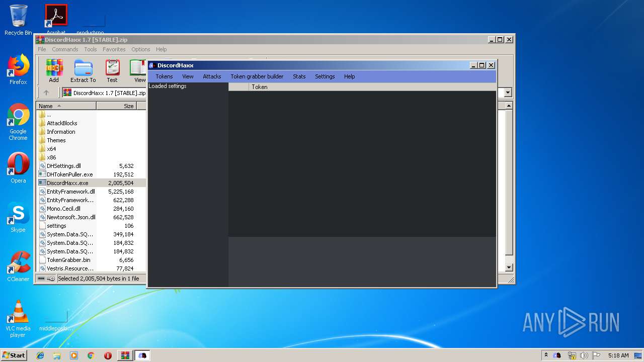The width and height of the screenshot is (644, 362).
Task: Select DHTokenPuller.exe in the file list
Action: tap(70, 174)
